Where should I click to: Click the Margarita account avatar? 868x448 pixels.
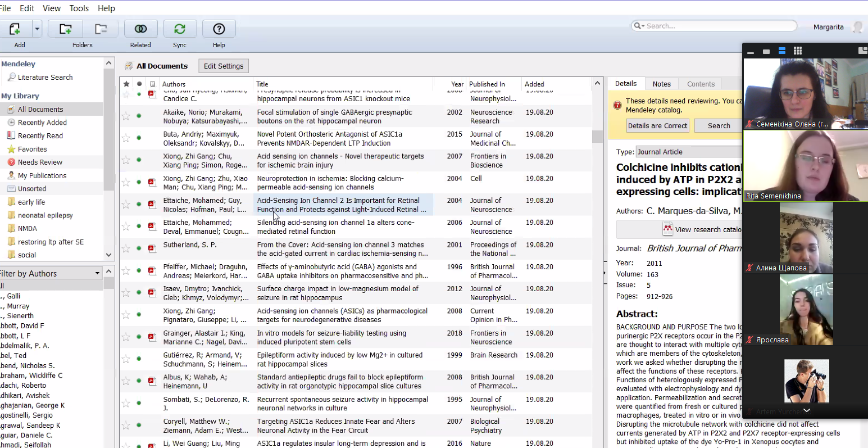[x=857, y=27]
